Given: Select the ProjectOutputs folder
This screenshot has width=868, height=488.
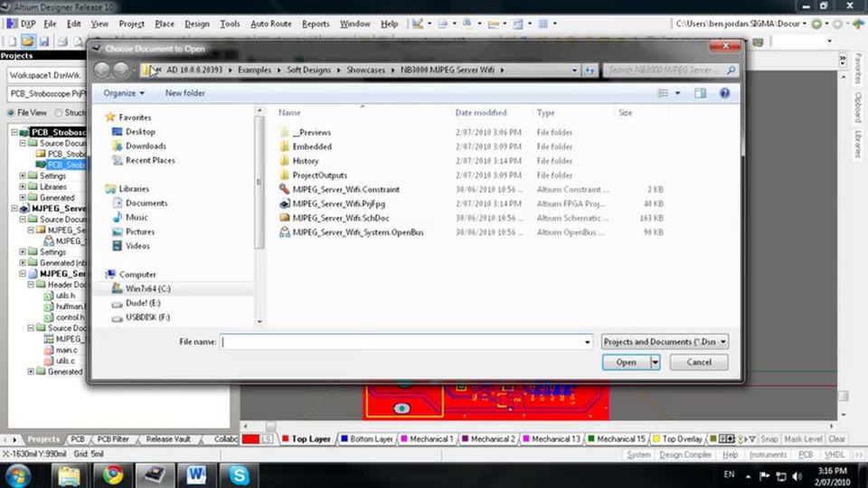Looking at the screenshot, I should [x=320, y=175].
